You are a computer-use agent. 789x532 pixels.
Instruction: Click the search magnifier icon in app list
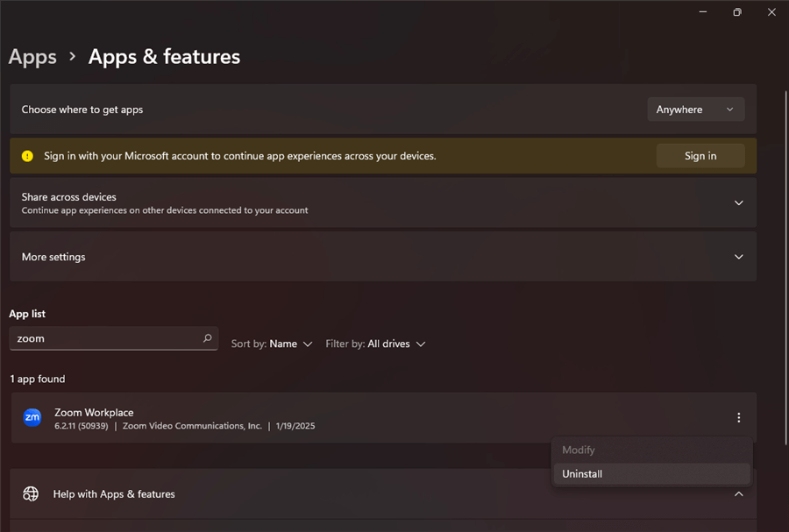pos(208,338)
